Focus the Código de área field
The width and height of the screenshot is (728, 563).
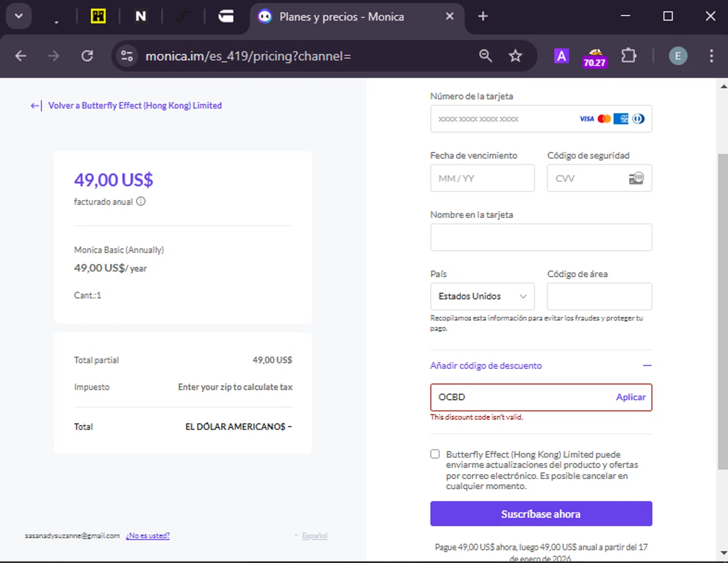pyautogui.click(x=599, y=296)
